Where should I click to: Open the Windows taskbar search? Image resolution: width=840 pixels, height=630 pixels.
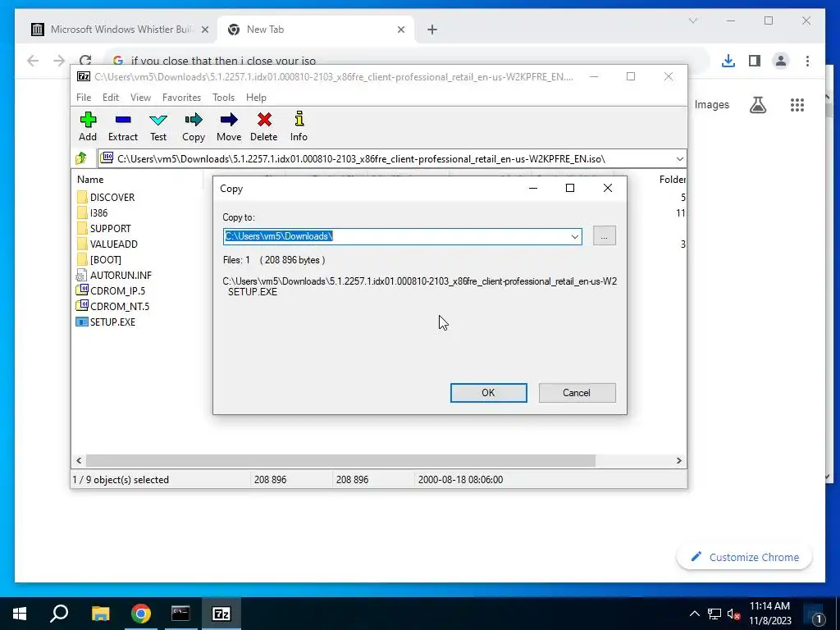[59, 614]
